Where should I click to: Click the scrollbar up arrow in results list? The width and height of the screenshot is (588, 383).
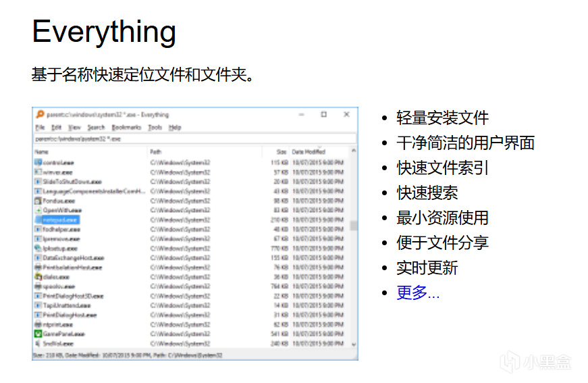coord(353,151)
